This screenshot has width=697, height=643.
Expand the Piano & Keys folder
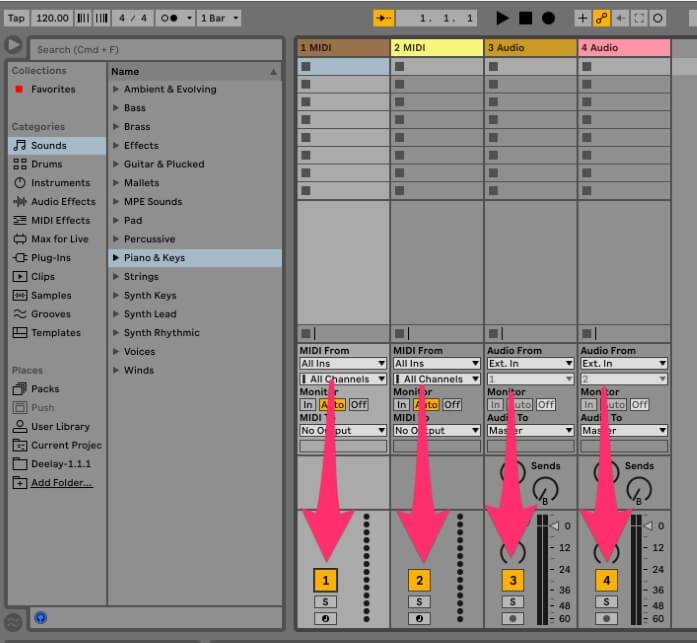pyautogui.click(x=116, y=258)
